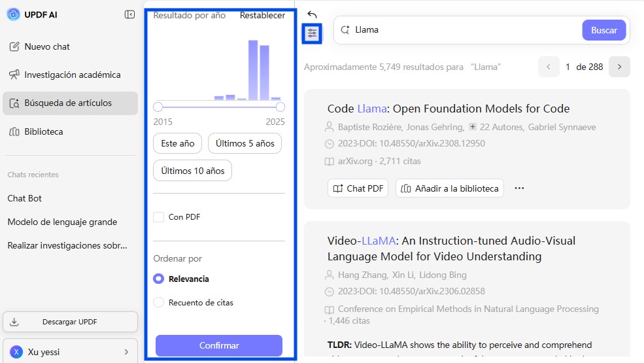Open more options for Code Llama result
The height and width of the screenshot is (363, 644).
[x=519, y=188]
